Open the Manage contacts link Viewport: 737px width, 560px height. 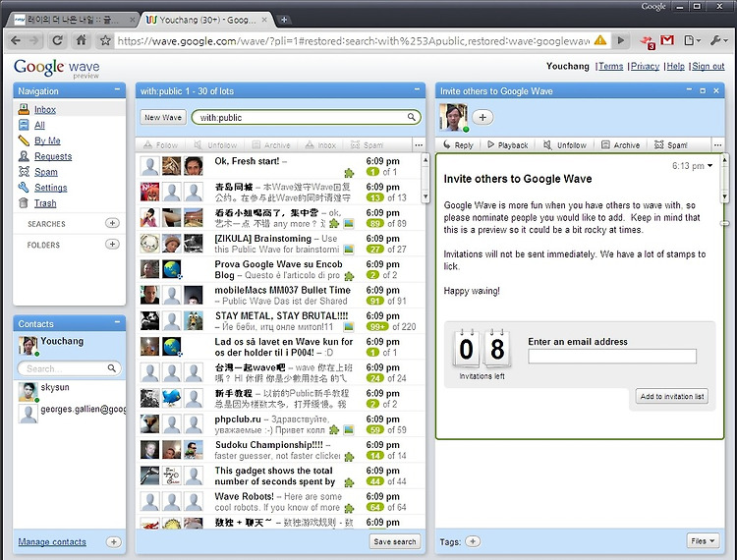[x=52, y=541]
